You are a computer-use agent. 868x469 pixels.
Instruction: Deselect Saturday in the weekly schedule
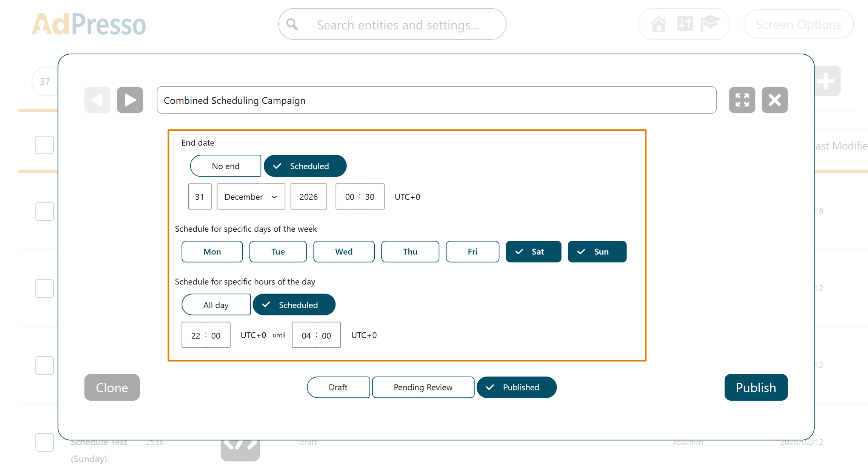click(533, 252)
